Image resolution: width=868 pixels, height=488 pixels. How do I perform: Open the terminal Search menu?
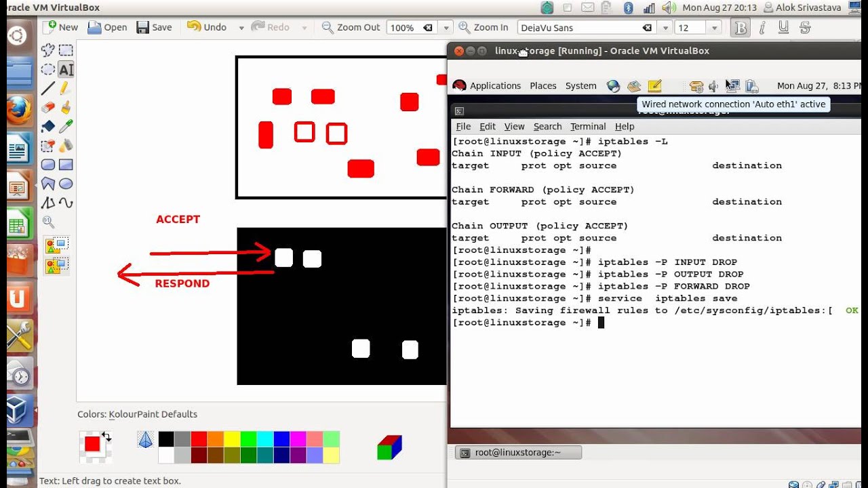(x=547, y=126)
